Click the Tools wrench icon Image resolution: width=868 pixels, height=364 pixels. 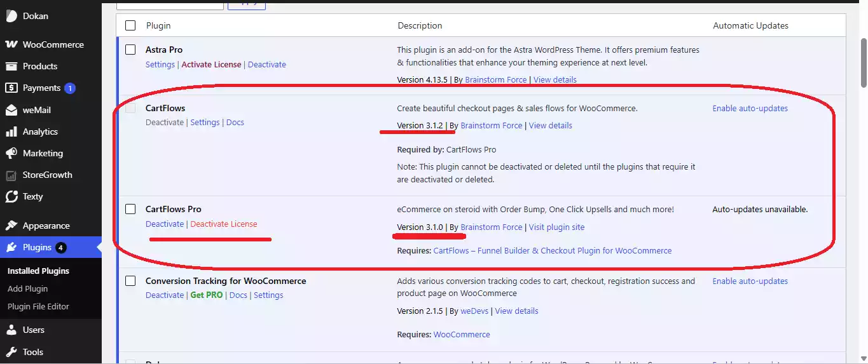11,352
